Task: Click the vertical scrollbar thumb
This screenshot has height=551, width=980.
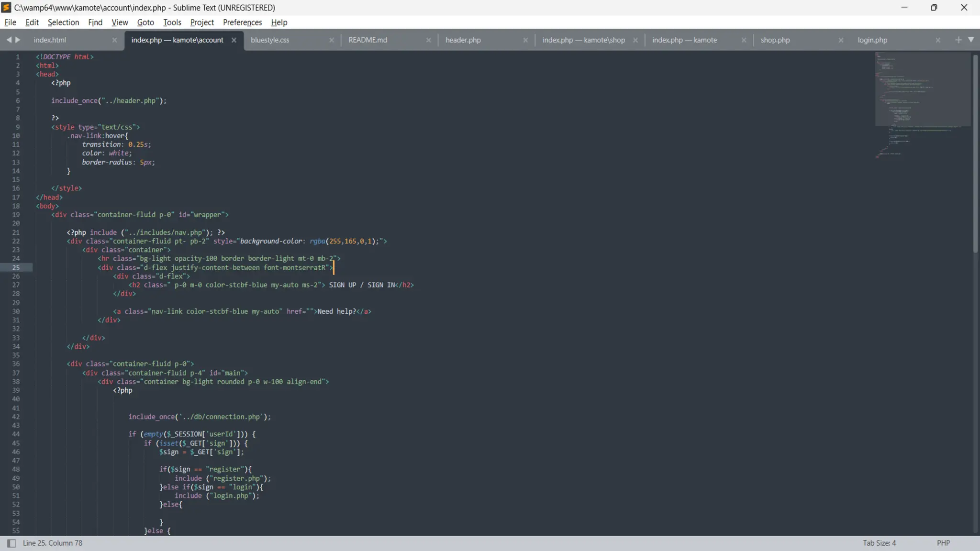Action: pyautogui.click(x=975, y=153)
